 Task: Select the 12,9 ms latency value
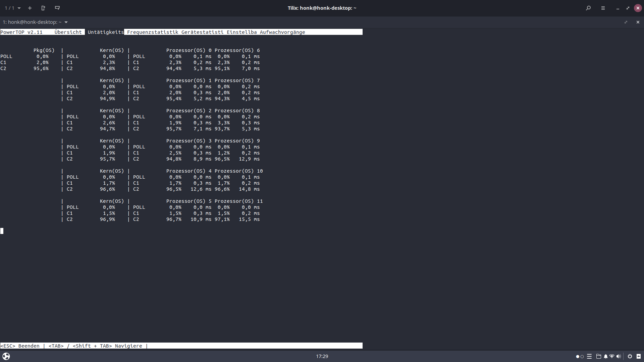(249, 159)
